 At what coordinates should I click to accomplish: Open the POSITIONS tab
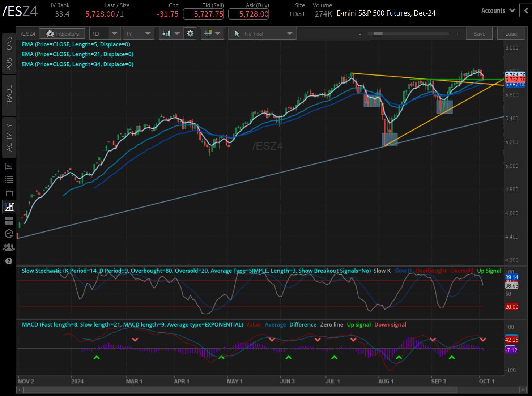[x=9, y=53]
